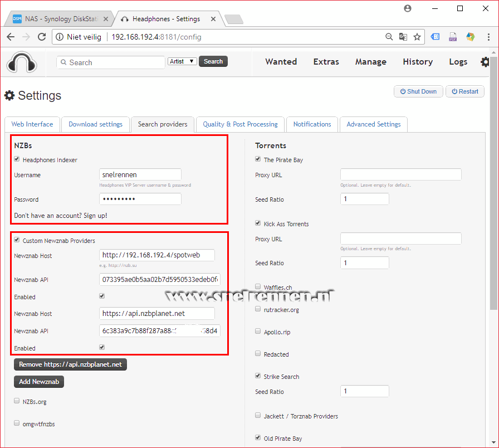
Task: Click The Pirate Bay Proxy URL field
Action: 400,174
